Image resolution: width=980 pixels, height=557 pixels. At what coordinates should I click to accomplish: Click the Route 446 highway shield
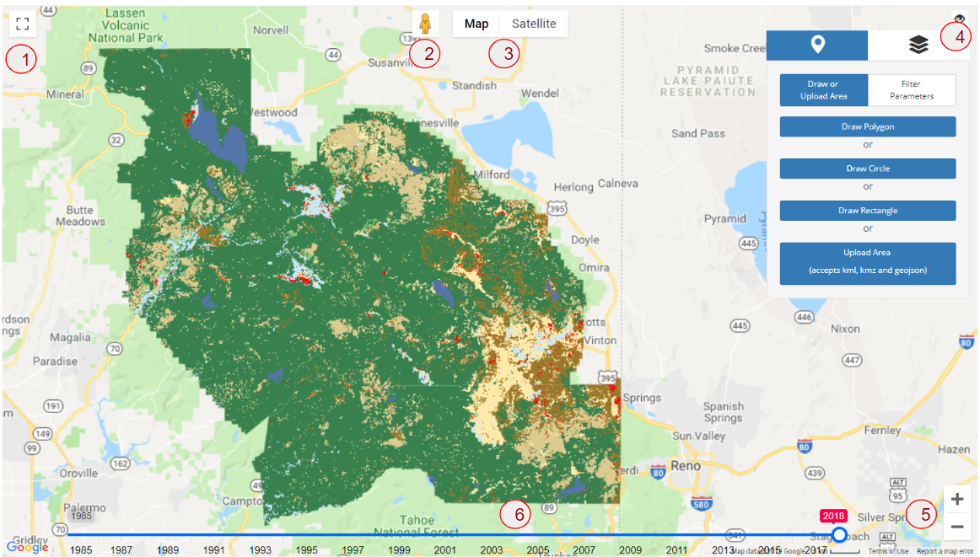(804, 317)
